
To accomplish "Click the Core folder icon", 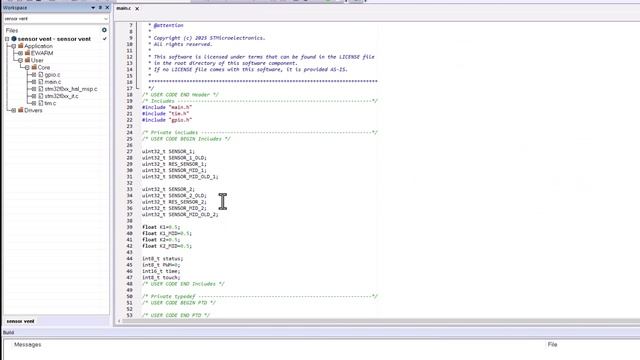I will 34,67.
